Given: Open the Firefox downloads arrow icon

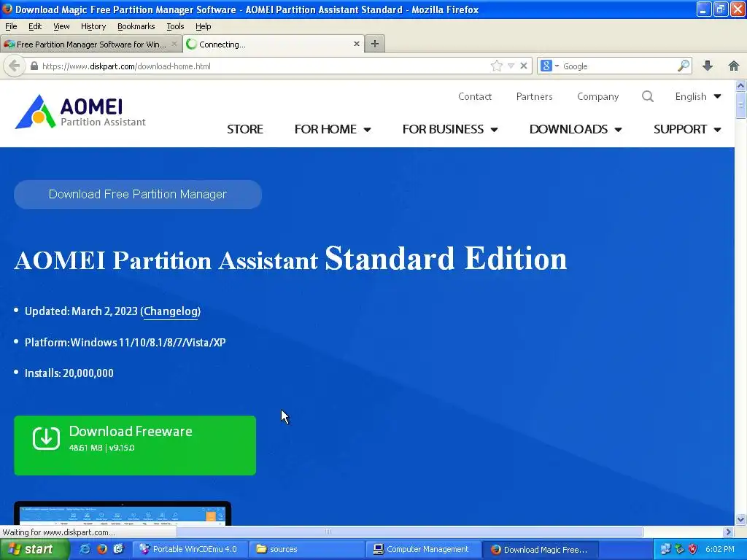Looking at the screenshot, I should pyautogui.click(x=708, y=66).
